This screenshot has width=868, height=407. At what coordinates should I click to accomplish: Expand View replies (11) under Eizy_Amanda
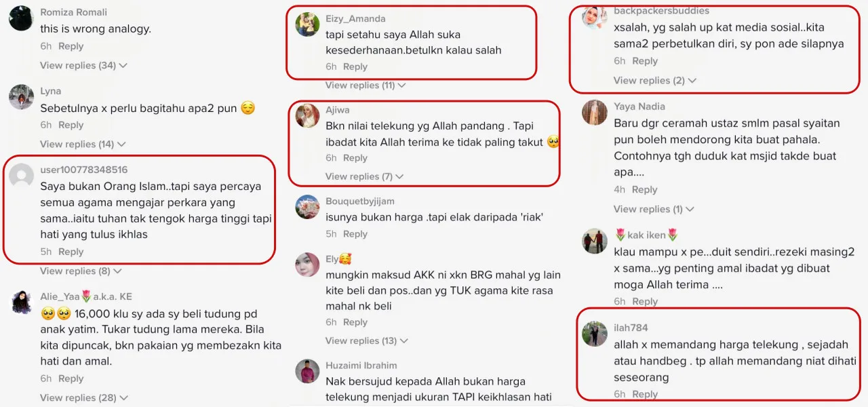click(x=366, y=85)
